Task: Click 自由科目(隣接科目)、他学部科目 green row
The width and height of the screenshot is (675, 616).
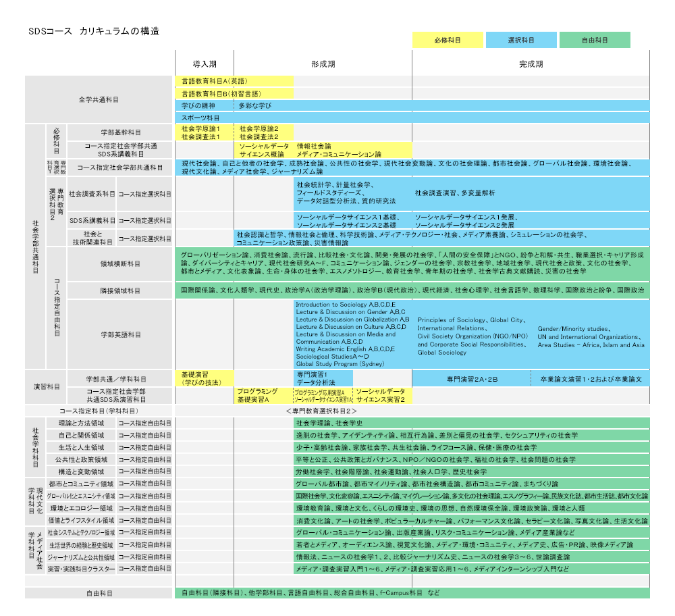Action: point(412,593)
